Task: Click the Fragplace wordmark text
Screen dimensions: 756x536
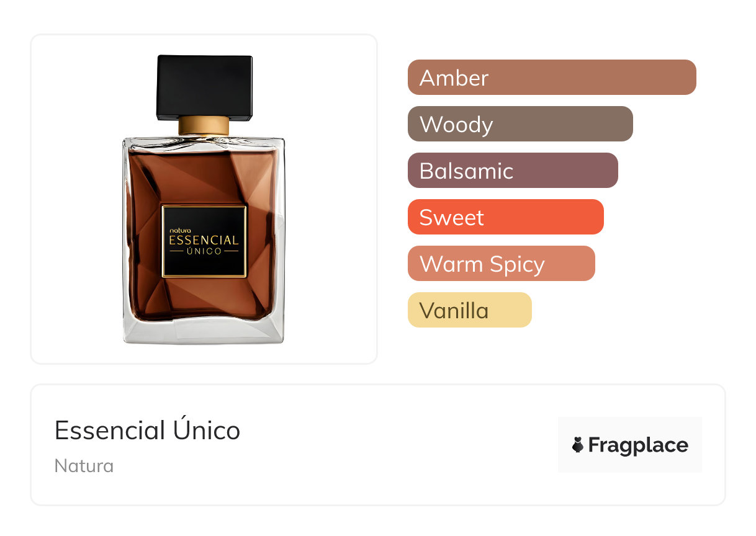Action: point(638,445)
